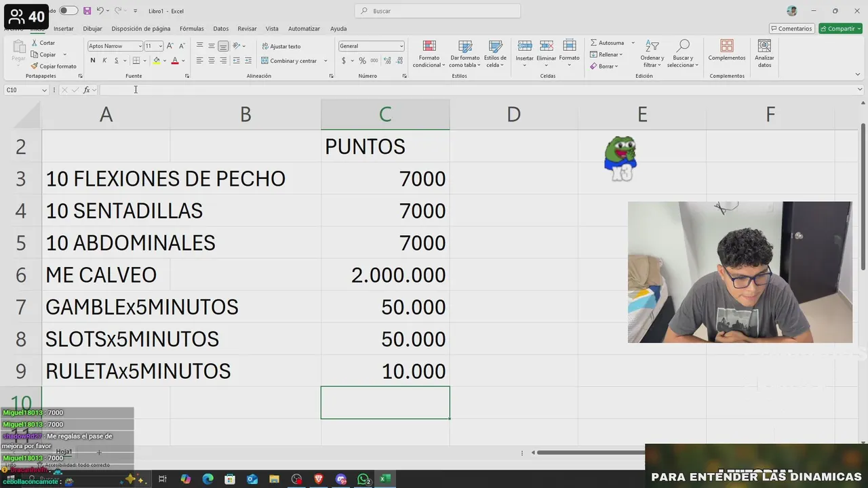The image size is (868, 488).
Task: Click the Comentarios button
Action: [791, 28]
